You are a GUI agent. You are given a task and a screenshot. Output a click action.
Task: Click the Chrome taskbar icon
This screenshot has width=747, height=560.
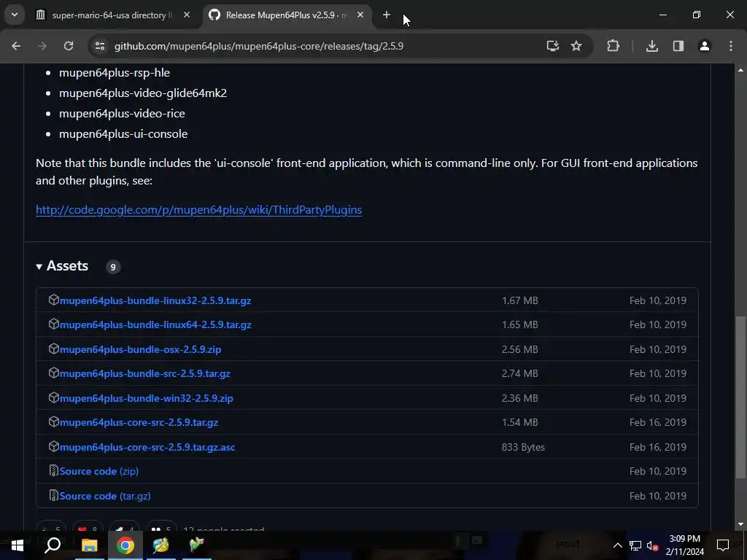[125, 545]
